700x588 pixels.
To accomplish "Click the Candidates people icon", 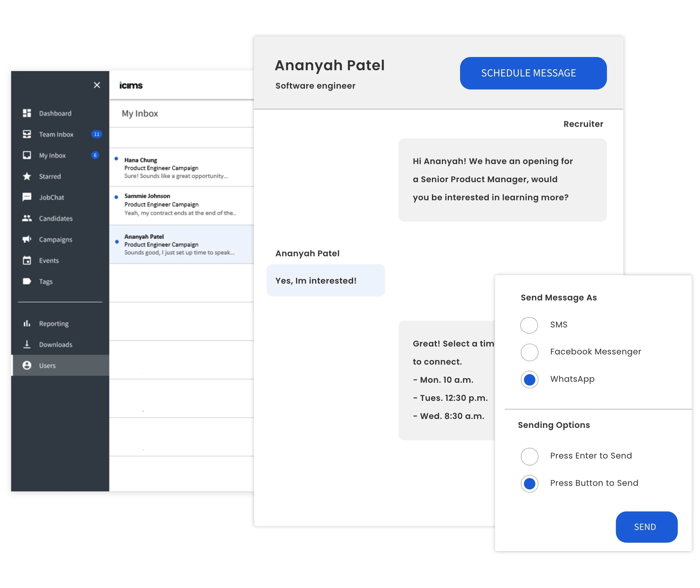I will tap(27, 218).
